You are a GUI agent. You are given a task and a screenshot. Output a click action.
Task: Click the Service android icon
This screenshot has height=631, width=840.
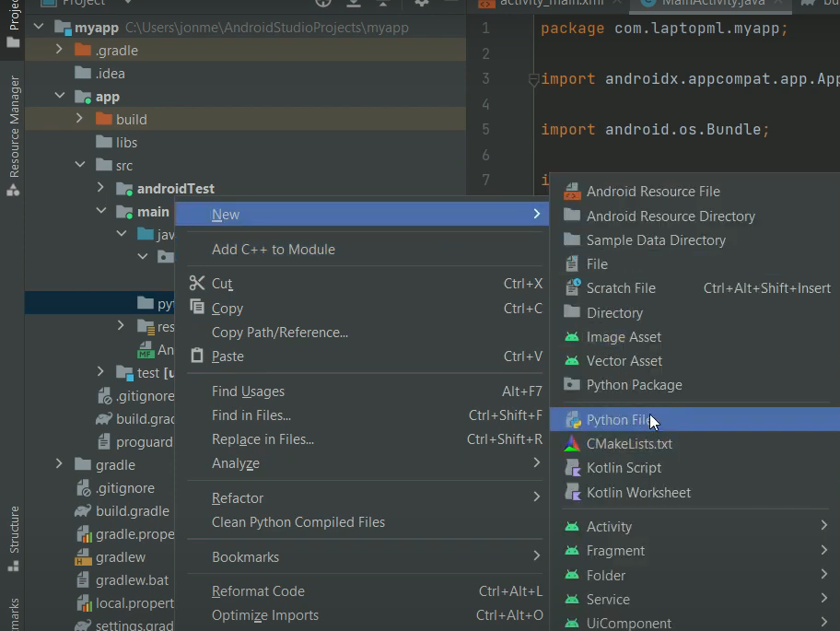pos(572,599)
